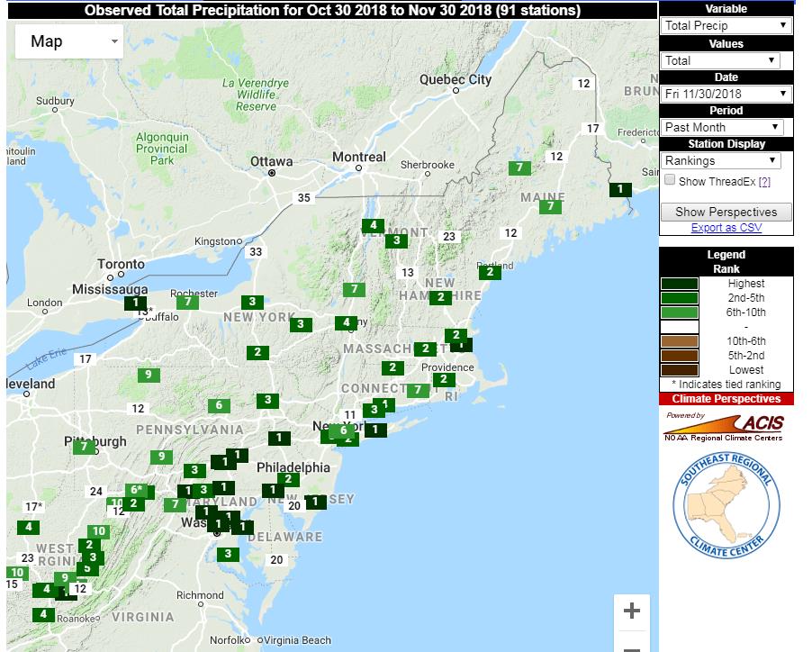The width and height of the screenshot is (812, 652).
Task: Click the Highest rank legend color swatch
Action: pyautogui.click(x=680, y=284)
